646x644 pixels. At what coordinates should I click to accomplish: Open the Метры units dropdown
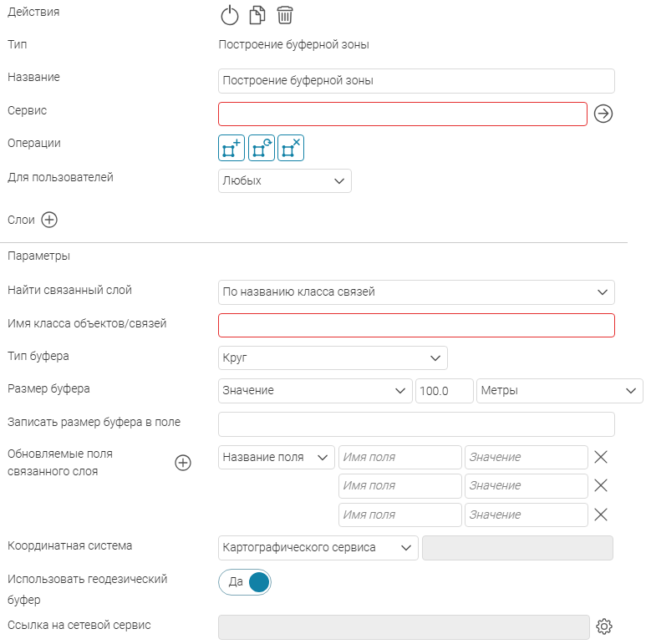click(559, 391)
